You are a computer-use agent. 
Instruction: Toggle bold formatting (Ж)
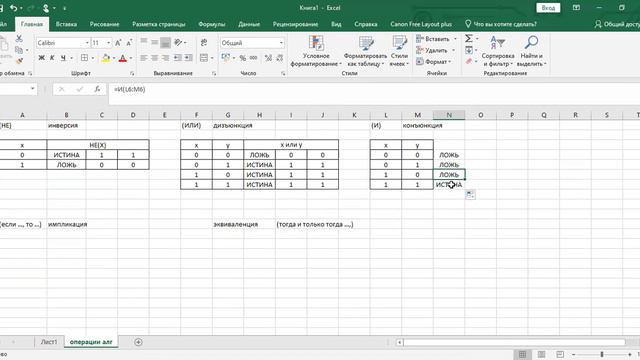41,58
